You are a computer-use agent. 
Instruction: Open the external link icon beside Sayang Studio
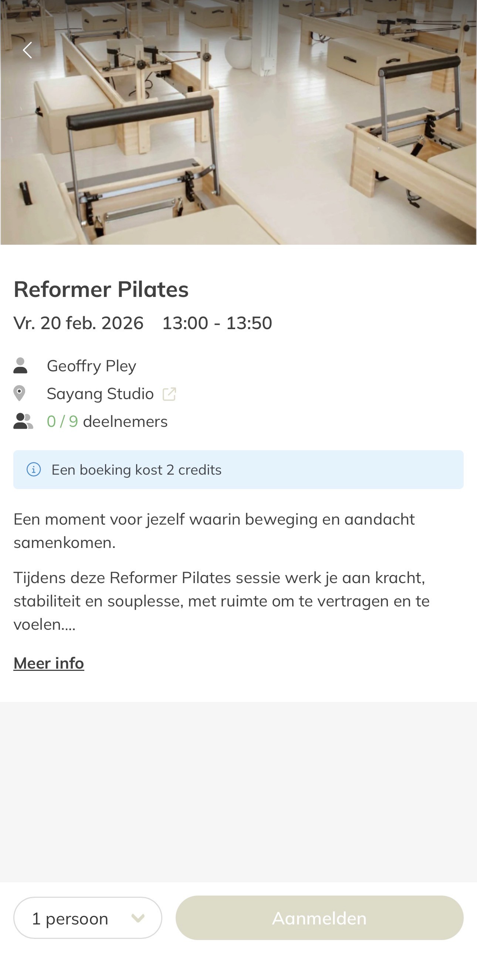[x=169, y=394]
